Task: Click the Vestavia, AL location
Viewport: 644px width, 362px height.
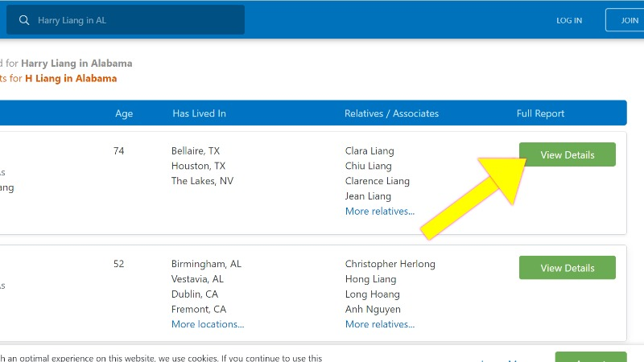Action: [x=197, y=279]
